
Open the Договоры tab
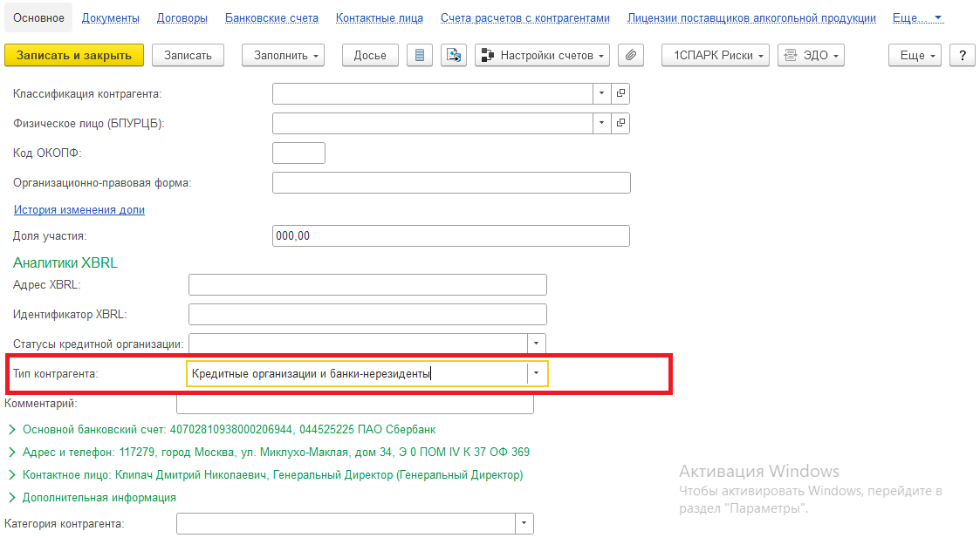tap(182, 17)
